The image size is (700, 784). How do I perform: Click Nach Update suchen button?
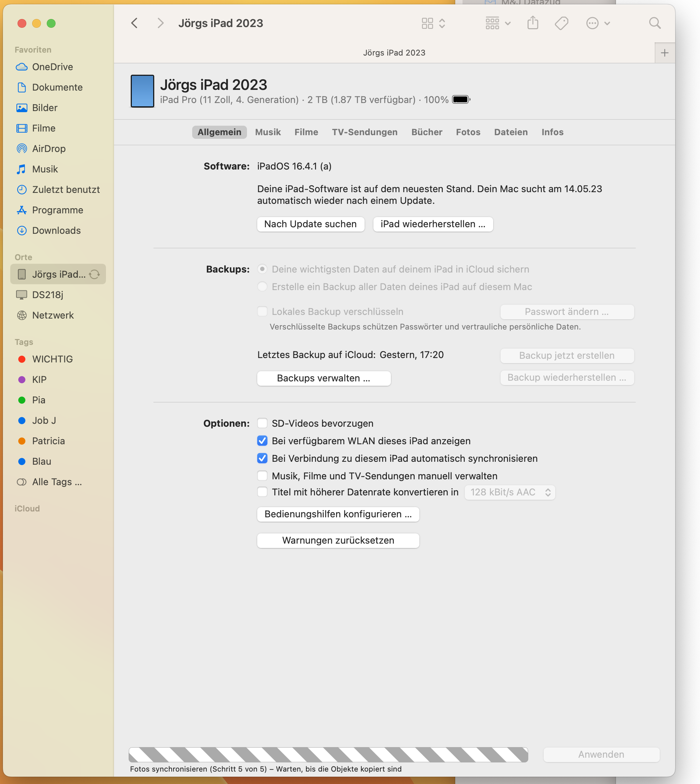(311, 224)
